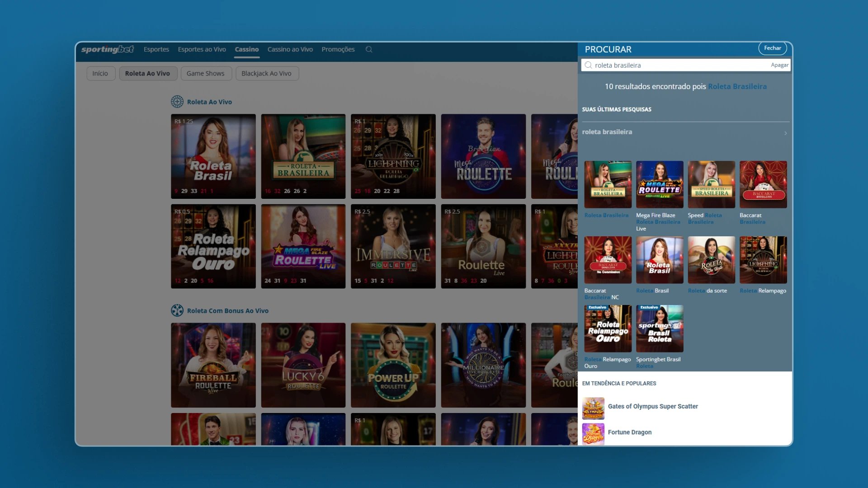Launch the Fireball Roulette live game

pos(213,365)
